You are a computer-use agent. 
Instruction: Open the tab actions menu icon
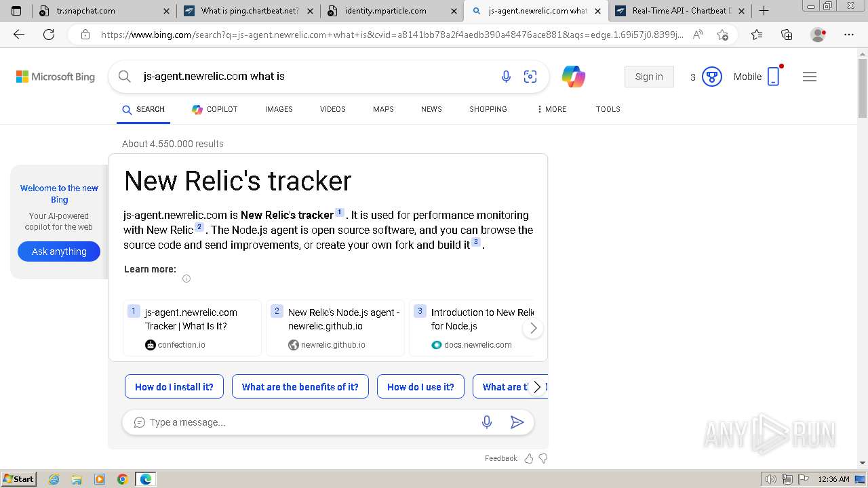point(16,11)
